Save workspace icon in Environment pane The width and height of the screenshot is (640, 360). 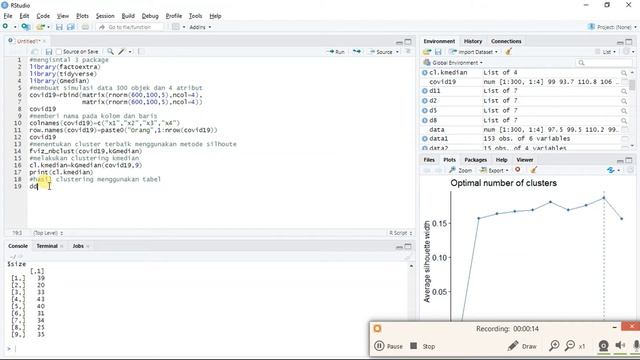[x=438, y=52]
